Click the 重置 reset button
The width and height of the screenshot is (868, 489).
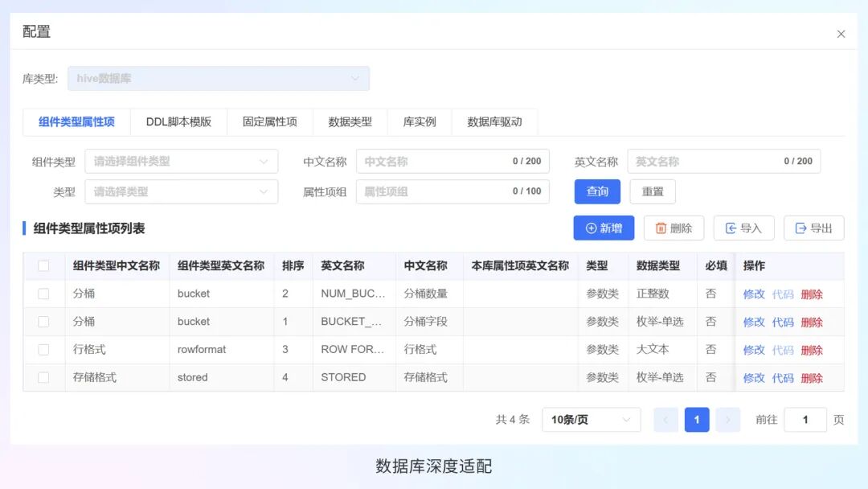(653, 192)
